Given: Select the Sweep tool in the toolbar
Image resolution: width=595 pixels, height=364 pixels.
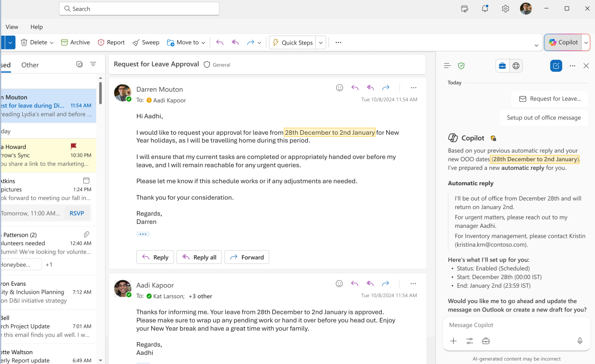Looking at the screenshot, I should [x=146, y=42].
